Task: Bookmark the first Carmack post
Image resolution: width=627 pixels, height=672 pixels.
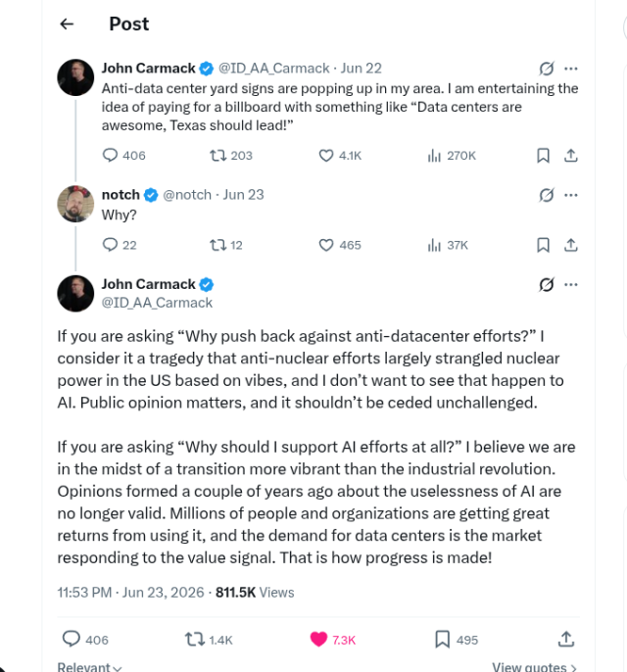Action: click(543, 155)
